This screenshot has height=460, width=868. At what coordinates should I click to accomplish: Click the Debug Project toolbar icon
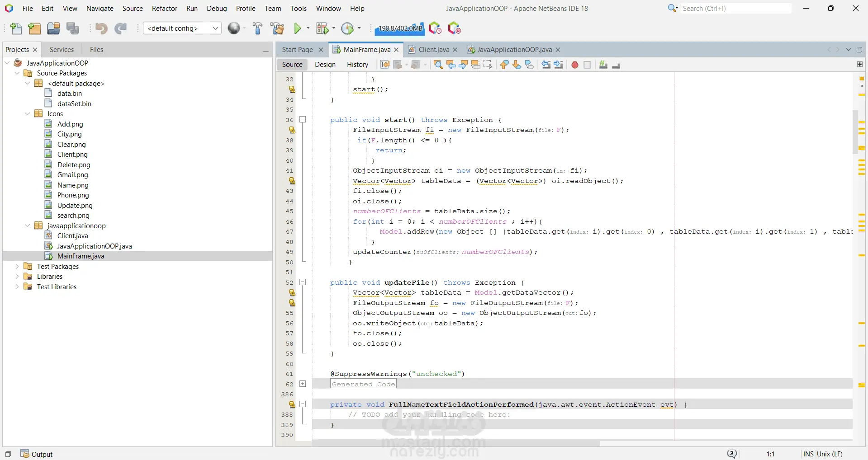(x=322, y=28)
